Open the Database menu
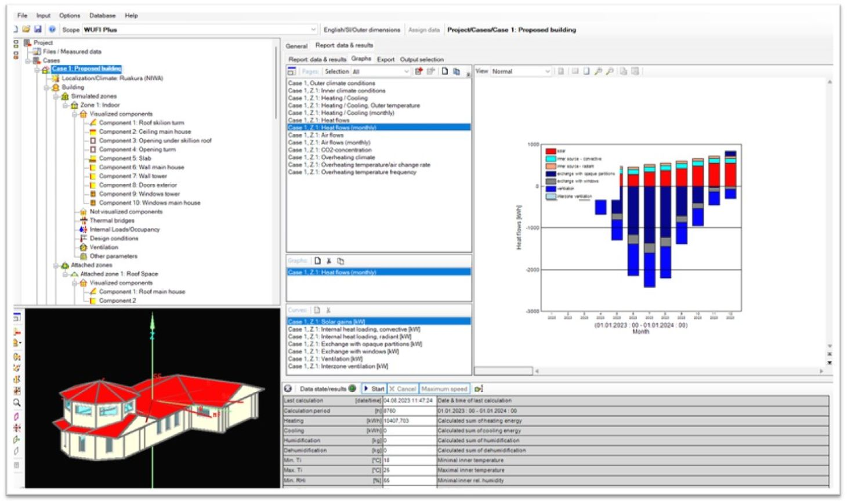Viewport: 847px width, 504px height. [x=102, y=16]
